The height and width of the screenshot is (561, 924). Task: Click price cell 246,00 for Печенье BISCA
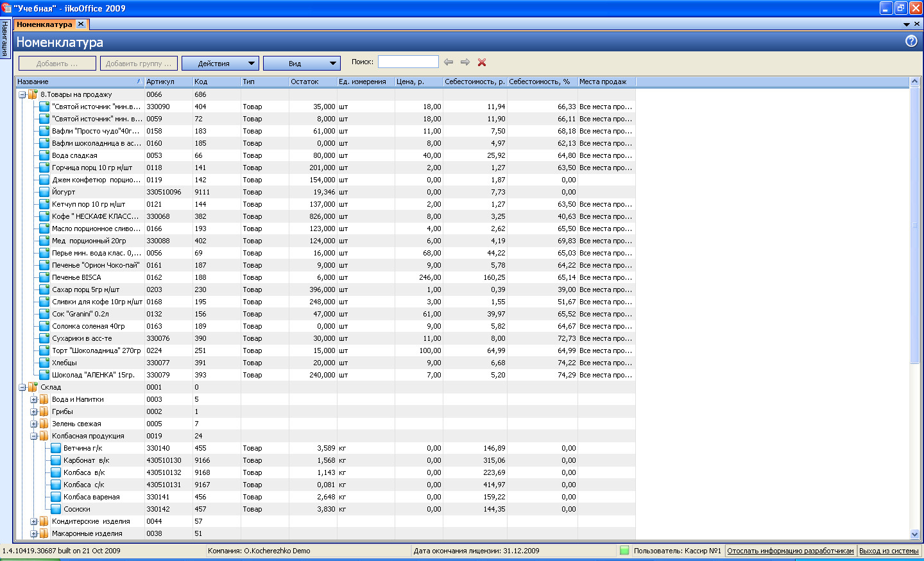tap(418, 277)
